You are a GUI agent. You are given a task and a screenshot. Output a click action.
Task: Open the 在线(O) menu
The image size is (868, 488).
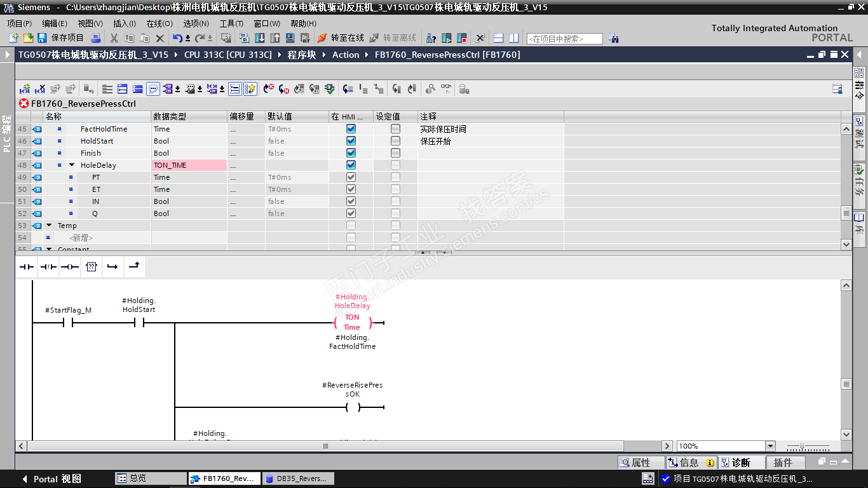(x=159, y=24)
